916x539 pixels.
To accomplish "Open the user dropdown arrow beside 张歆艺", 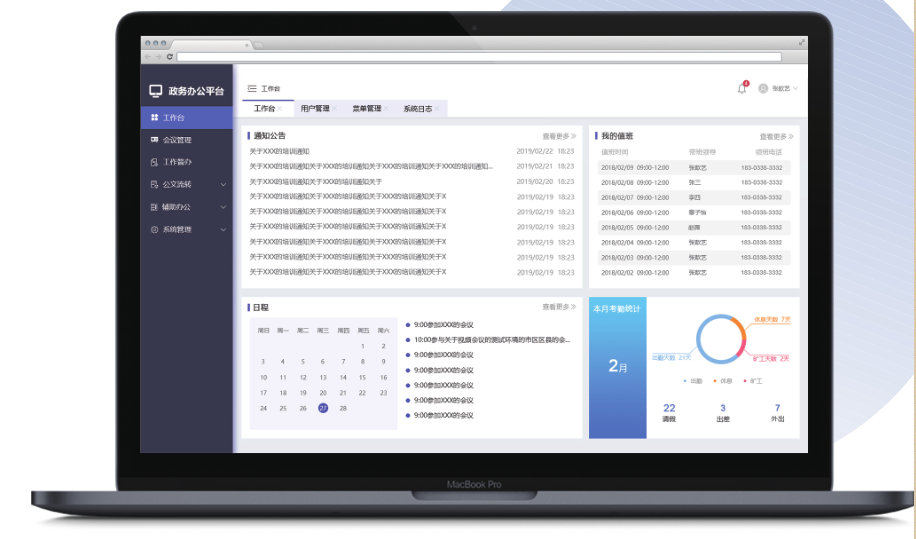I will pos(795,88).
